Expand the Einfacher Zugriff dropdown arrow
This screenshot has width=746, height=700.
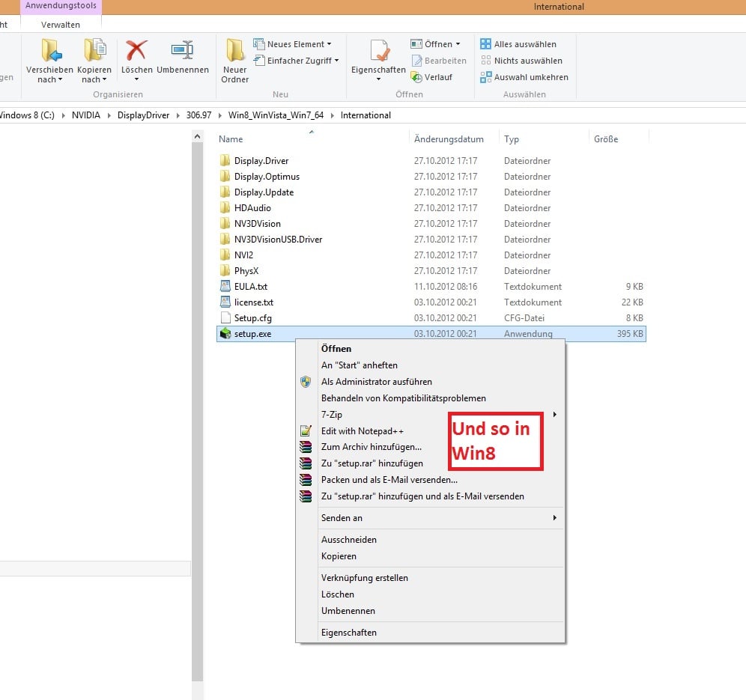tap(336, 61)
